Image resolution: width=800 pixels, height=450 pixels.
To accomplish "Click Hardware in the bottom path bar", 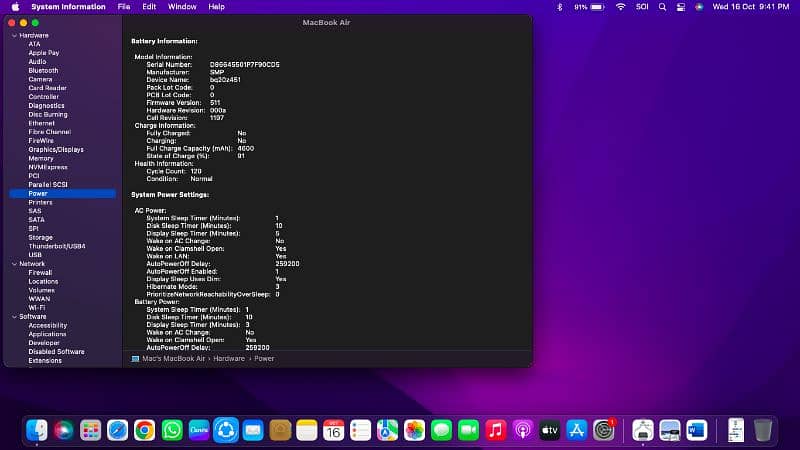I will (x=228, y=358).
